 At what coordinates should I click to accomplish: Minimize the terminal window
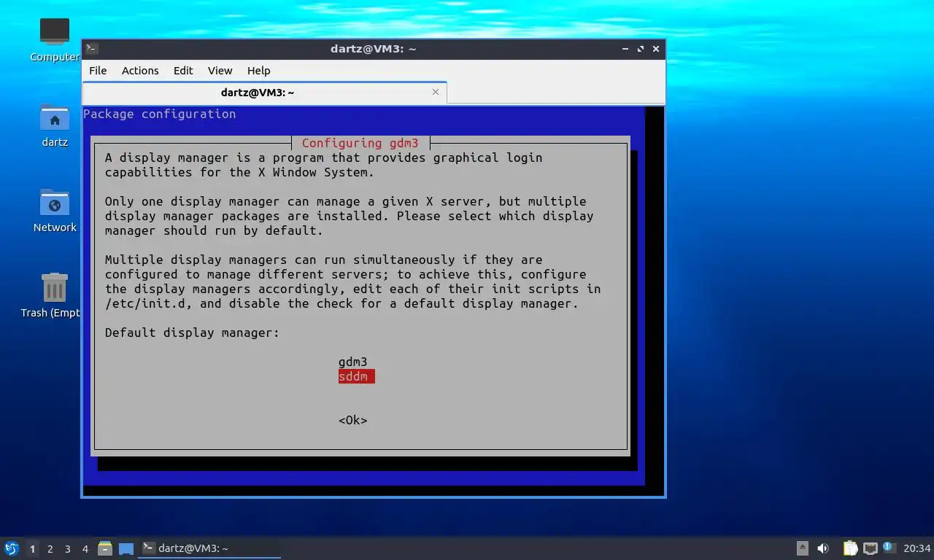(x=625, y=49)
